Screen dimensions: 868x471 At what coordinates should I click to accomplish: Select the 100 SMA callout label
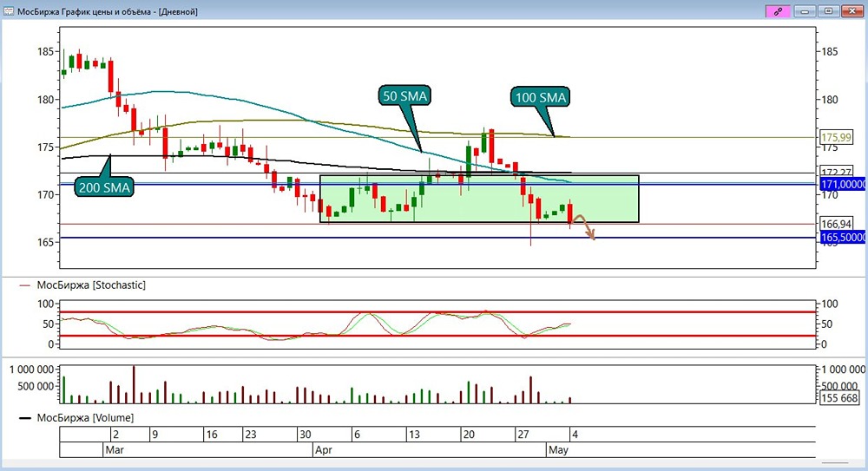pyautogui.click(x=540, y=97)
